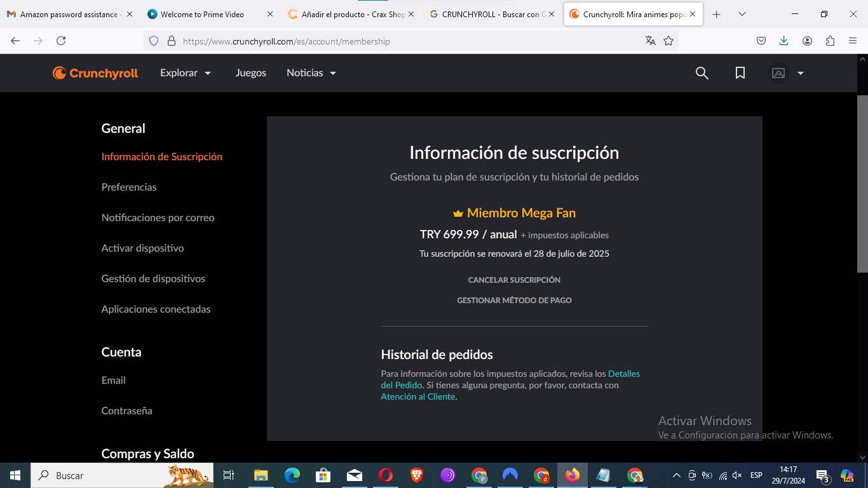
Task: Expand the Noticias dropdown menu
Action: point(311,73)
